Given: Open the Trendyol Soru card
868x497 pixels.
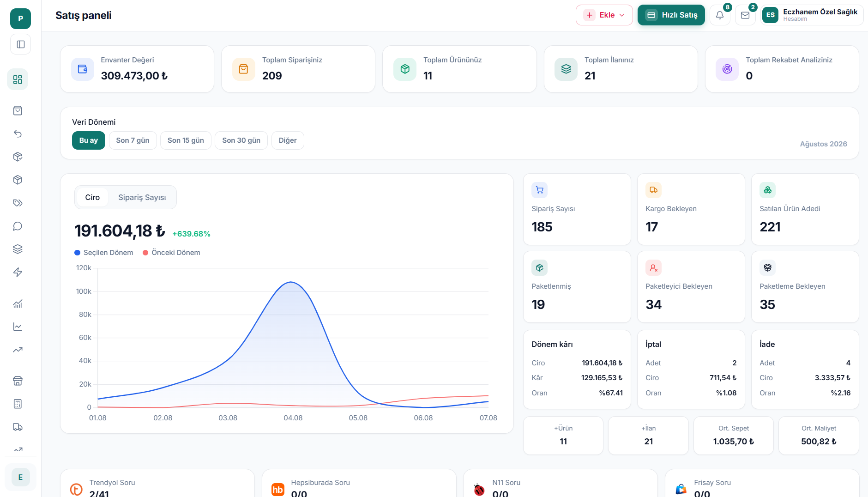Looking at the screenshot, I should (157, 483).
